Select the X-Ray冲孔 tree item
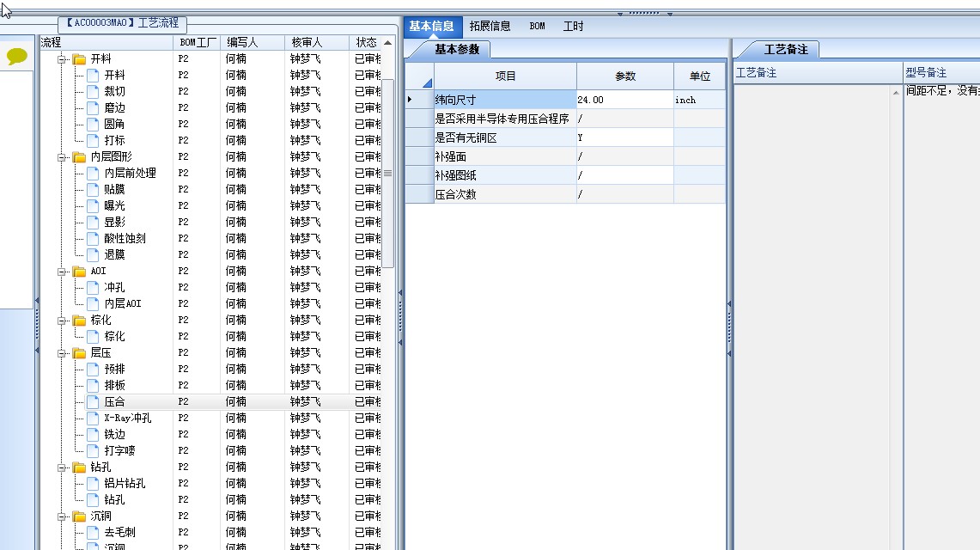Image resolution: width=980 pixels, height=550 pixels. (x=127, y=419)
